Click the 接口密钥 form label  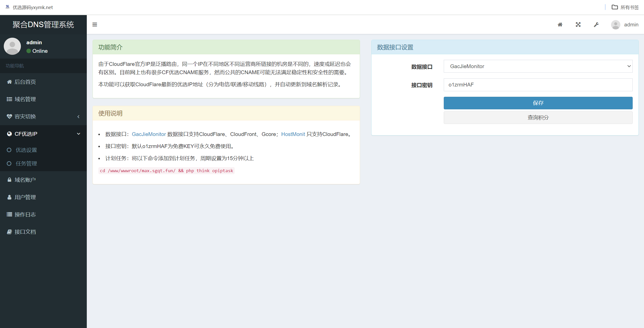[x=422, y=85]
